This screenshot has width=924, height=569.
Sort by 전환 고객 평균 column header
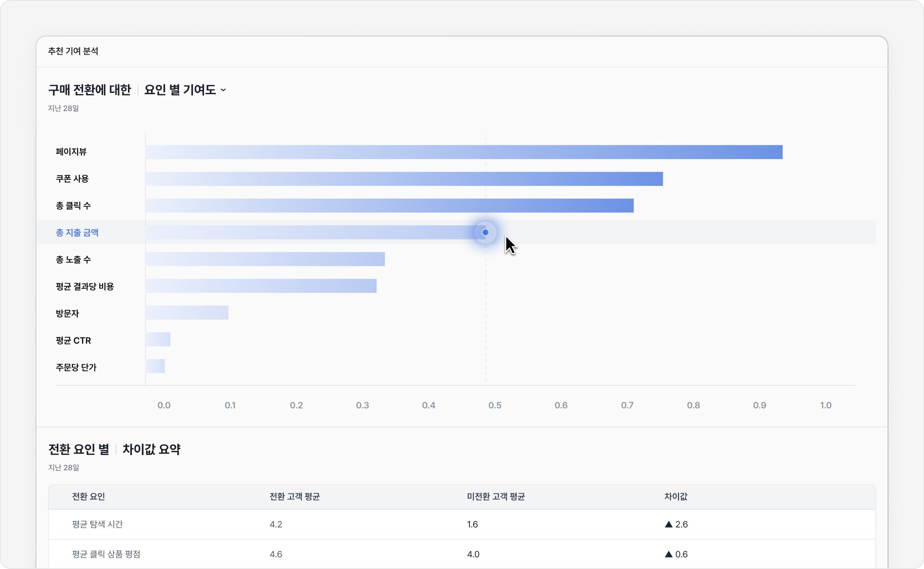[295, 497]
